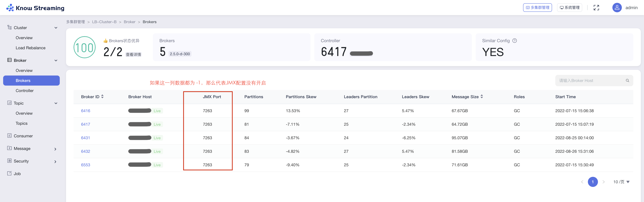Sort table by Message Size arrows
The width and height of the screenshot is (644, 202).
pos(481,96)
